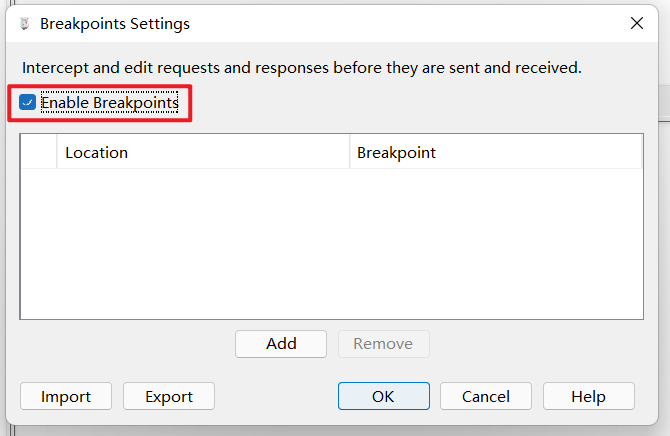Confirm settings with OK

(x=383, y=396)
